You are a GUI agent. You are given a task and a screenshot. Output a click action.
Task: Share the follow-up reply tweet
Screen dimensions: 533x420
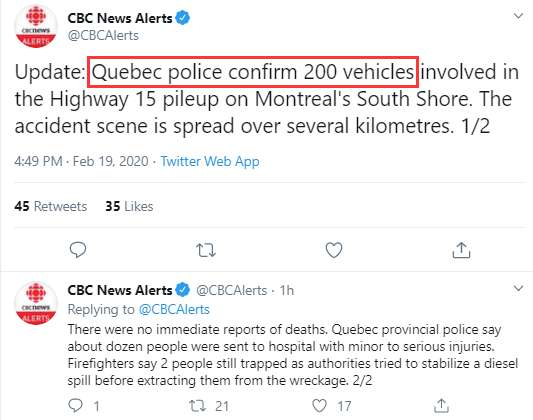(441, 406)
